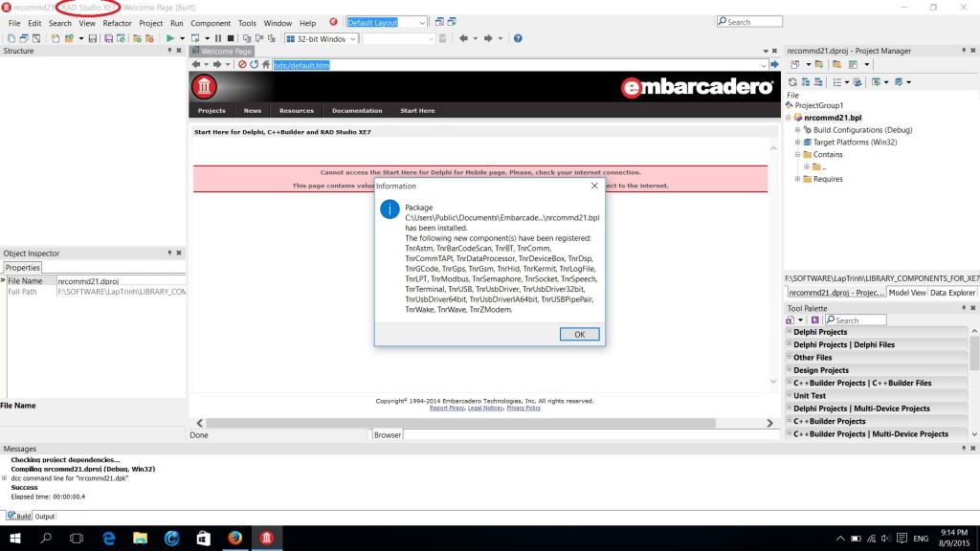Click Add New Project icon in Project Manager
Image resolution: width=980 pixels, height=551 pixels.
(x=819, y=64)
